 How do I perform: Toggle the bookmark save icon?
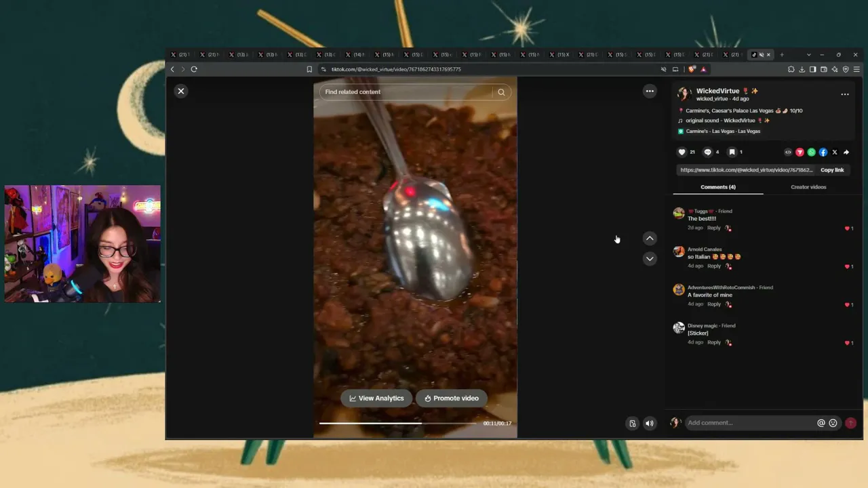tap(732, 152)
